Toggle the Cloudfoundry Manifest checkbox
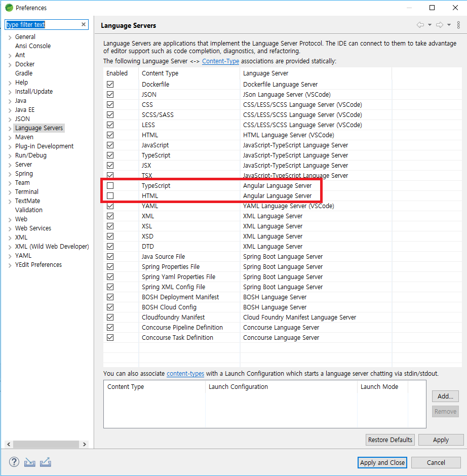Screen dimensions: 467x476 tap(110, 317)
